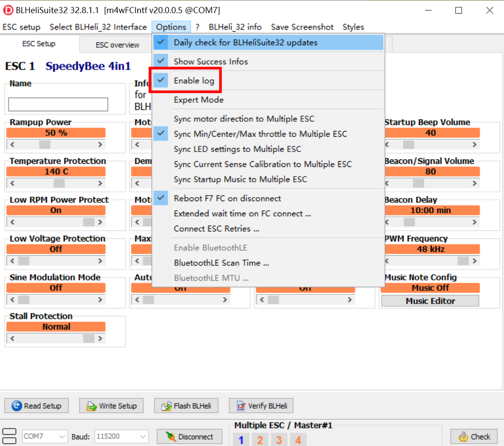Click the Stall Protection Normal value bar
504x446 pixels.
(x=56, y=327)
